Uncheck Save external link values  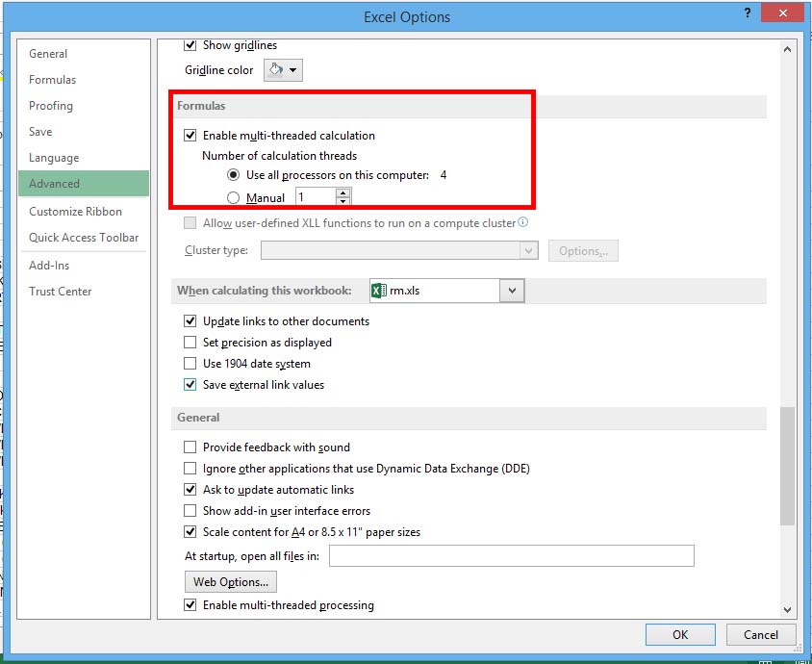pyautogui.click(x=190, y=384)
